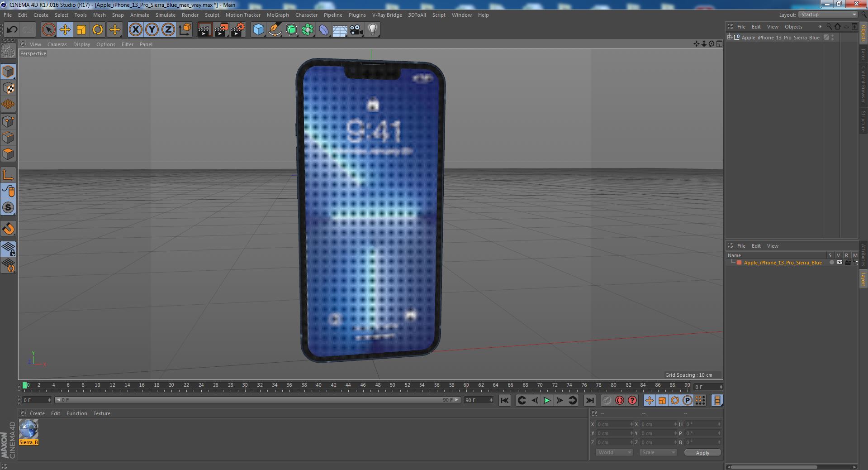
Task: Click Make Editable icon in left toolbar
Action: tap(8, 51)
